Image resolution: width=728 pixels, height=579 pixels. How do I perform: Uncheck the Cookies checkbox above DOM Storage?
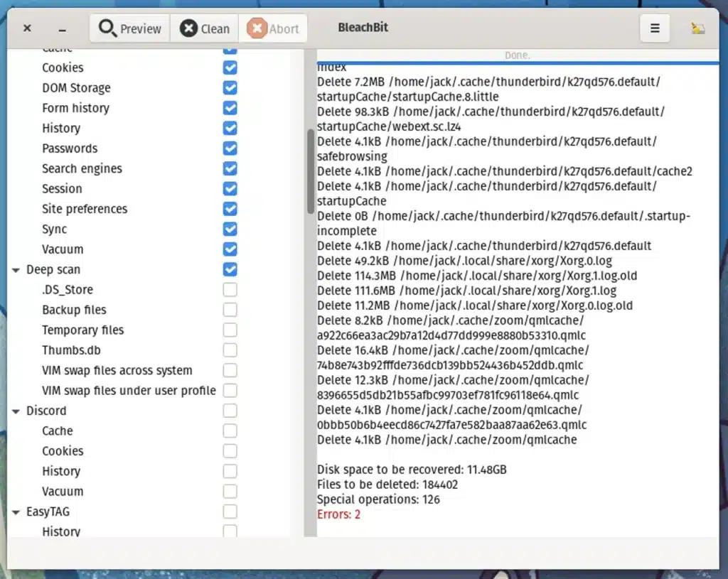coord(230,67)
